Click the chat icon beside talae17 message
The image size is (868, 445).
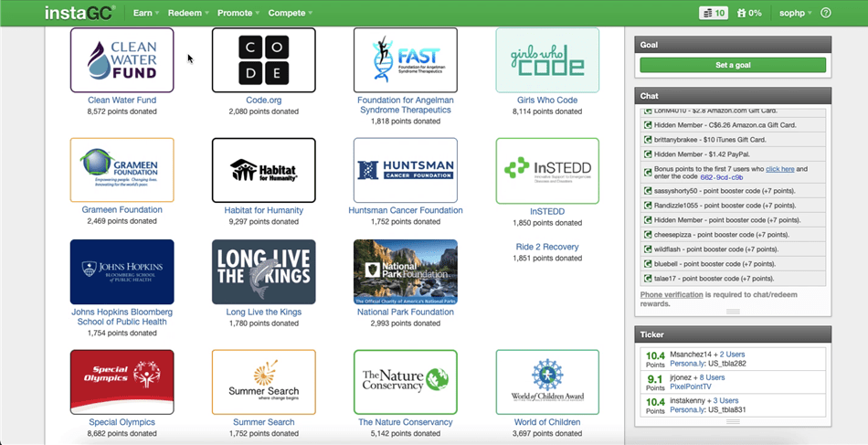click(x=647, y=279)
